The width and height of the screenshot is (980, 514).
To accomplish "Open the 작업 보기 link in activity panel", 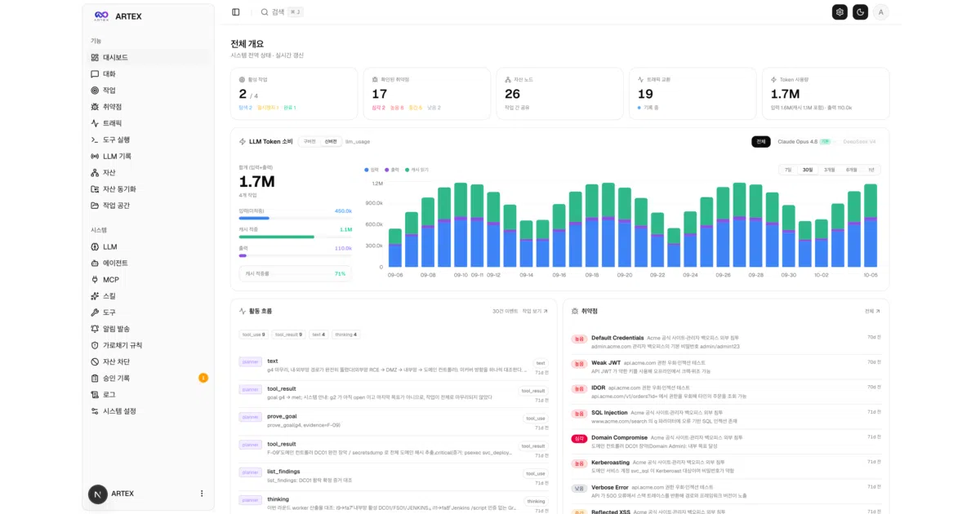I will (x=535, y=311).
